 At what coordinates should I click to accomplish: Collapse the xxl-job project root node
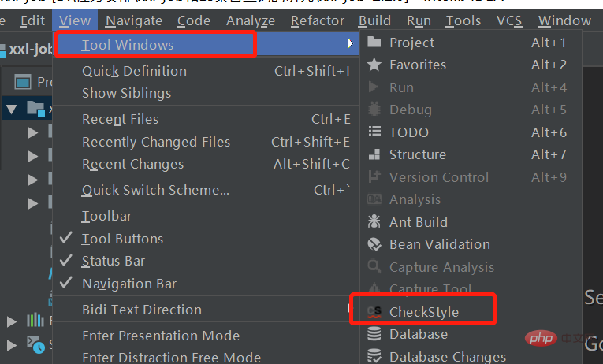pos(12,110)
